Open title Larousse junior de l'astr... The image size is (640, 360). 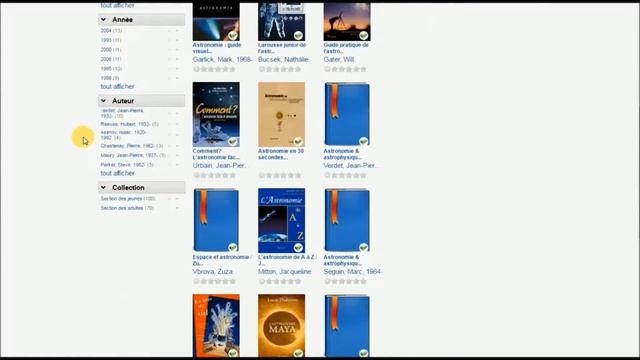click(282, 48)
